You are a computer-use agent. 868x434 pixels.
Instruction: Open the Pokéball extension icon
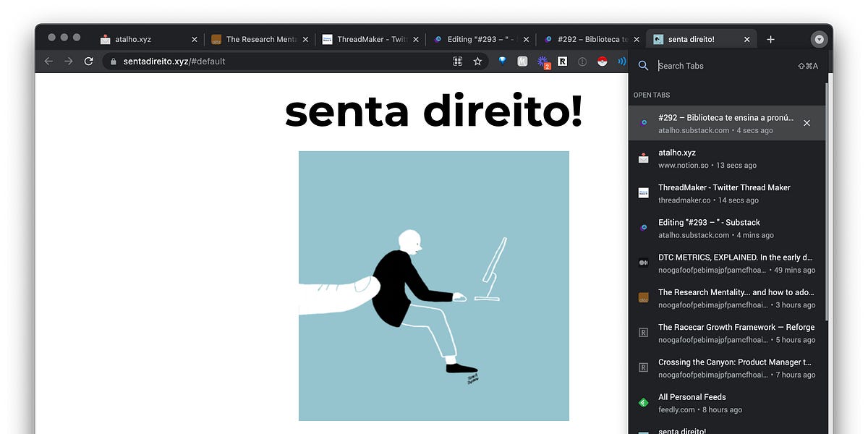point(600,61)
